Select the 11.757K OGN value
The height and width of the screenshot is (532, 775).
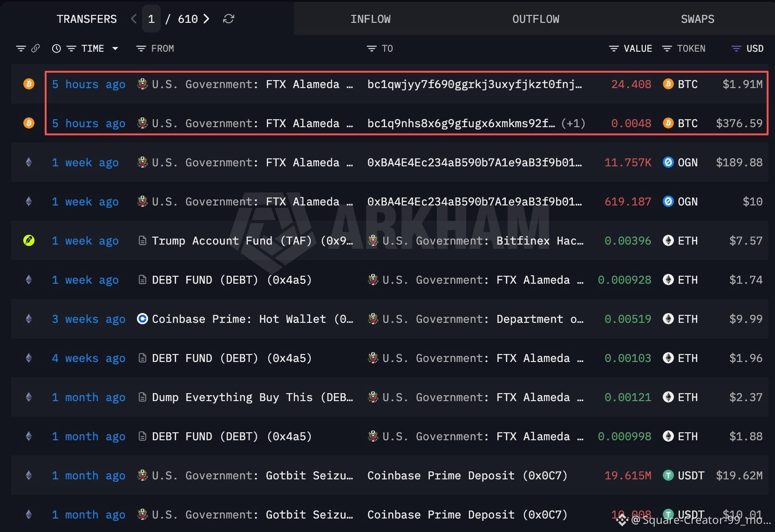coord(628,163)
